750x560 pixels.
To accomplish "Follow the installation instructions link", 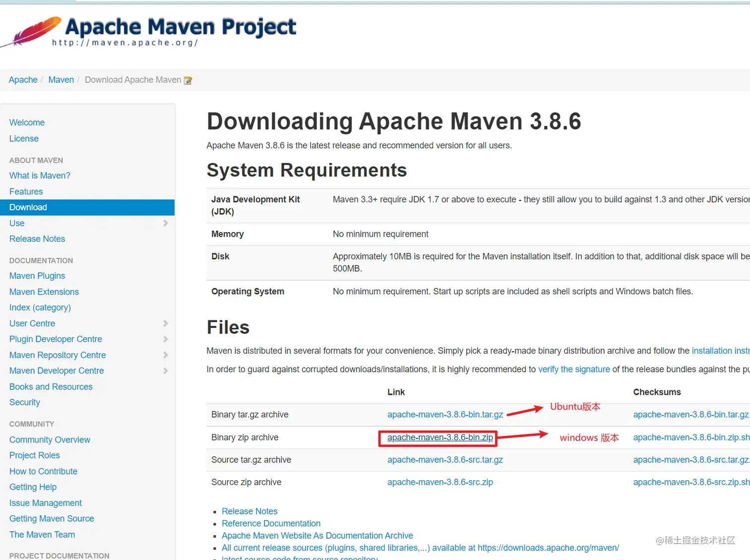I will (721, 351).
